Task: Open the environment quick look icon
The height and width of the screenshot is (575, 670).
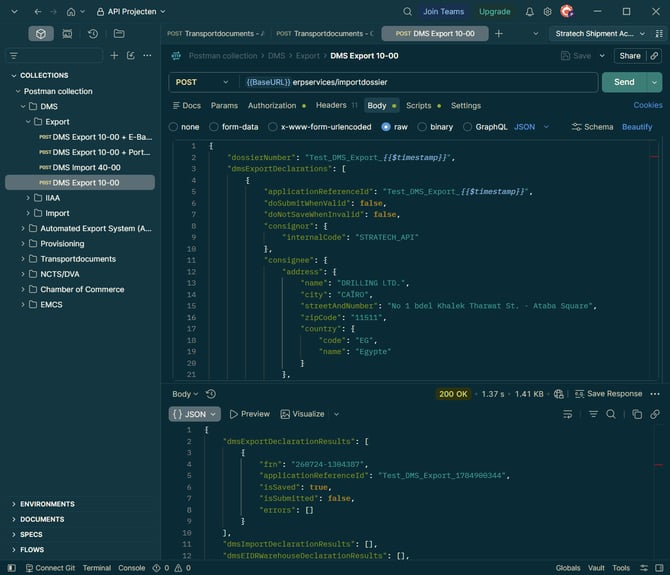Action: (659, 34)
